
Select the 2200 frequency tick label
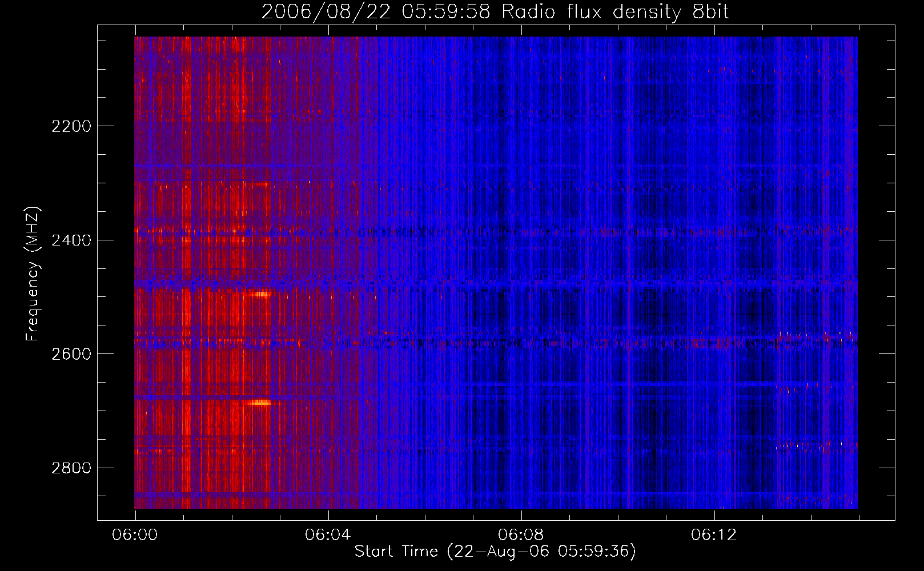71,126
